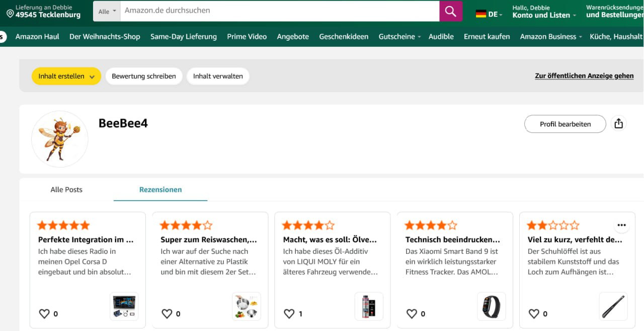The height and width of the screenshot is (331, 644).
Task: Click the 'Profil bearbeiten' button
Action: tap(565, 124)
